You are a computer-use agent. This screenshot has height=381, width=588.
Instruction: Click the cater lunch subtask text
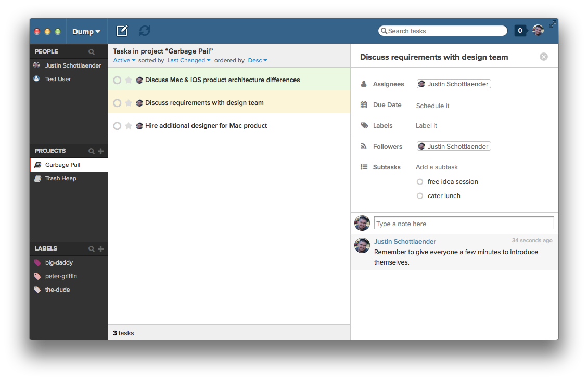[x=444, y=196]
